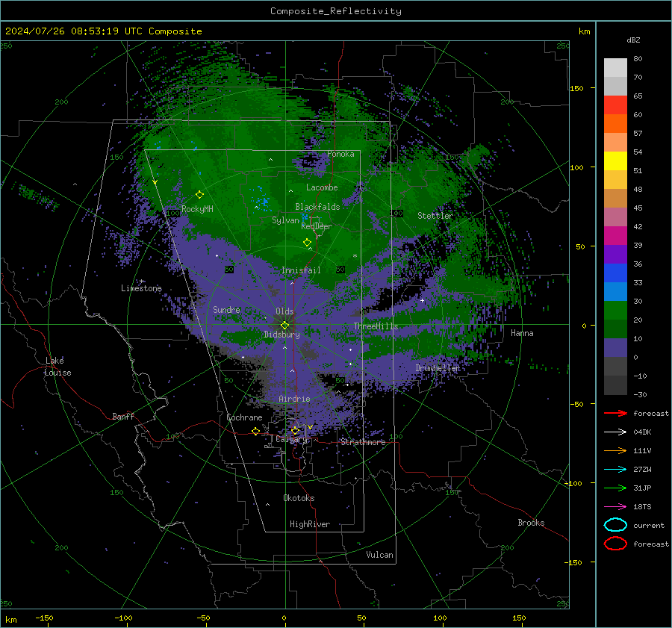
Task: Click the Banff label
Action: 123,416
